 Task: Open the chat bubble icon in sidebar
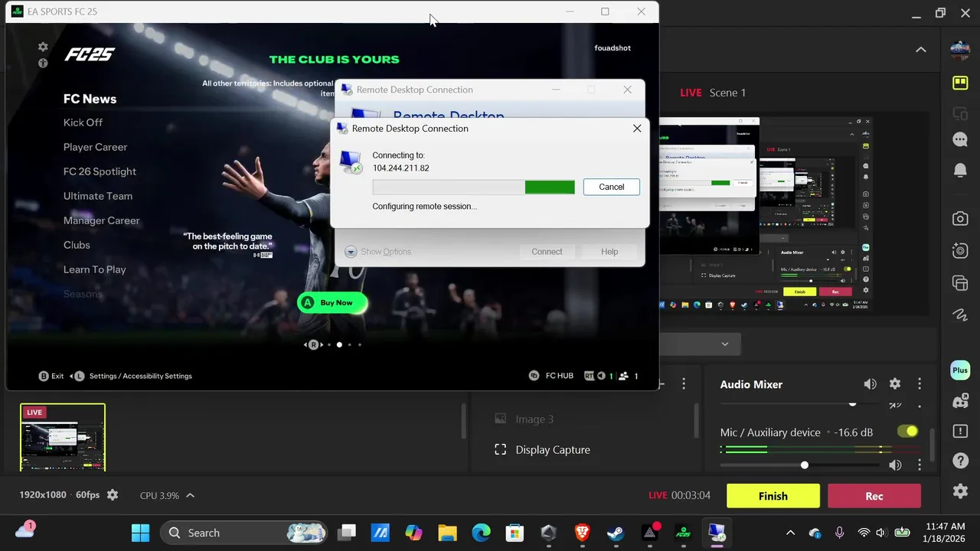pos(960,140)
